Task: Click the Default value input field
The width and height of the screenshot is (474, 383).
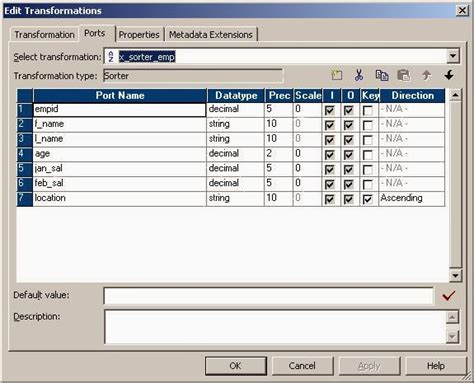Action: [269, 296]
